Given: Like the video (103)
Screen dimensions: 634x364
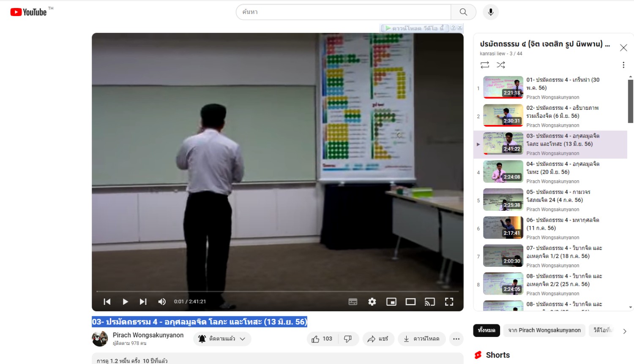Looking at the screenshot, I should coord(322,339).
